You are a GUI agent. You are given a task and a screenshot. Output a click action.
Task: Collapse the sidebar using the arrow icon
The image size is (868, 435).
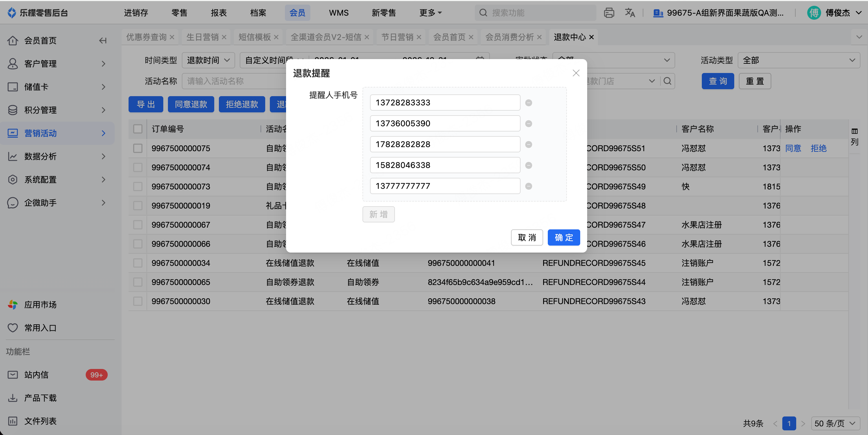103,41
